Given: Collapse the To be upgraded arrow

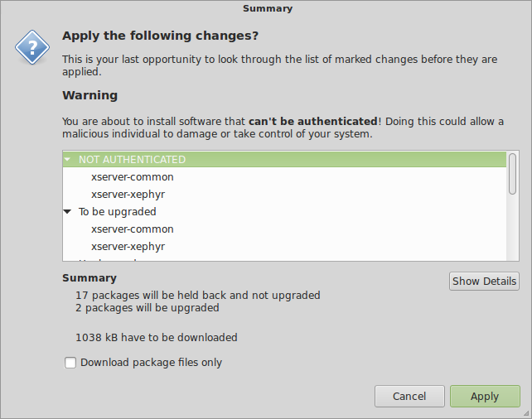Looking at the screenshot, I should click(x=67, y=211).
